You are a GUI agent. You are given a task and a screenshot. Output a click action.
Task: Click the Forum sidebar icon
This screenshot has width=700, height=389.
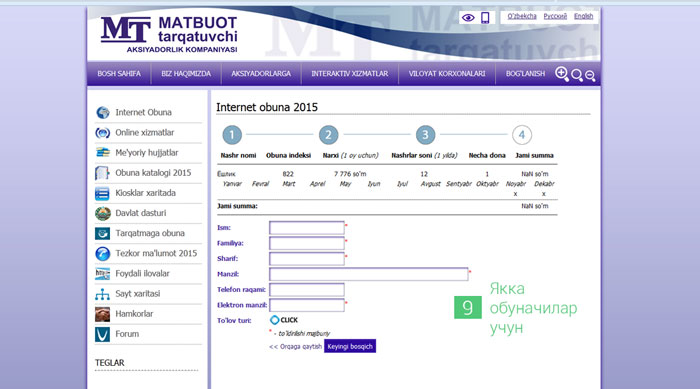(102, 334)
